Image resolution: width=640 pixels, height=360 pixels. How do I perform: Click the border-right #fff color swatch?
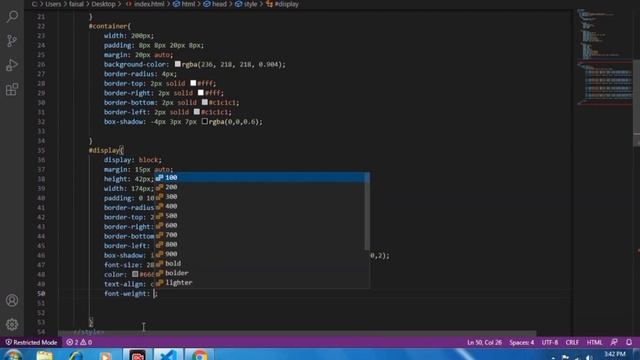point(201,93)
